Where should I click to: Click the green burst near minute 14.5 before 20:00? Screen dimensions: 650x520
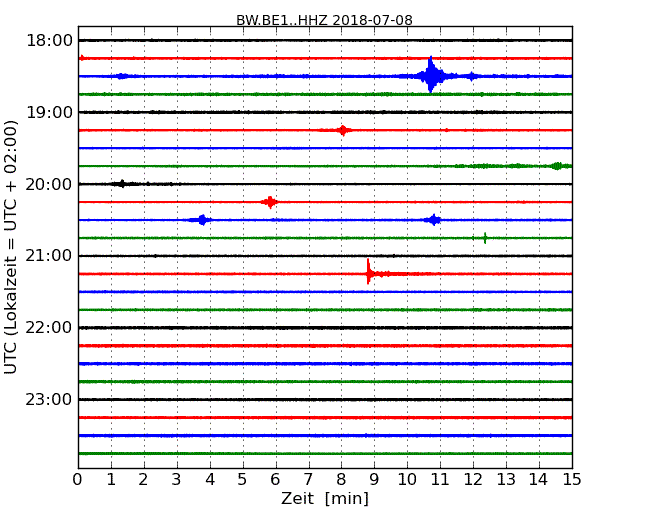click(557, 166)
